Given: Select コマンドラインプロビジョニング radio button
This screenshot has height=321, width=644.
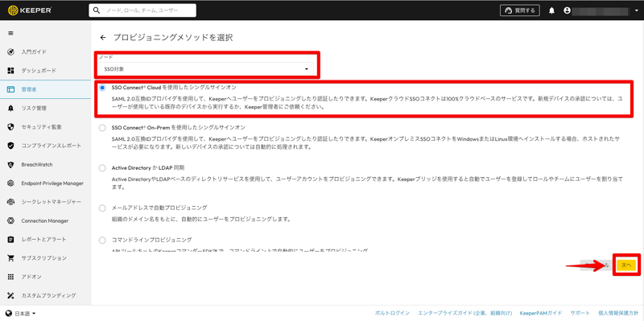Looking at the screenshot, I should pyautogui.click(x=102, y=239).
